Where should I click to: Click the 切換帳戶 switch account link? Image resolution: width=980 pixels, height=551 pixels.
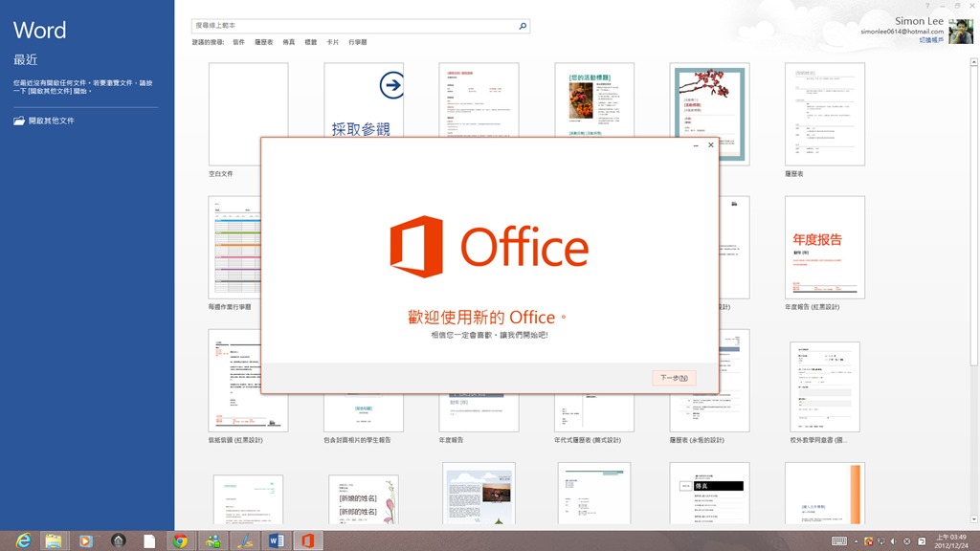point(931,40)
